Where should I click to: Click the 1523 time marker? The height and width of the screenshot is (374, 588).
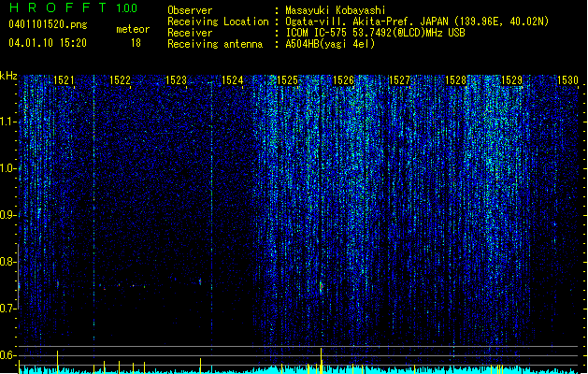pos(176,80)
